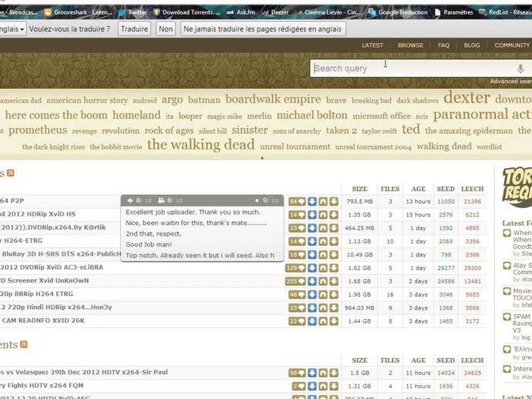Open Grooveshark bookmark in bookmarks bar

79,12
